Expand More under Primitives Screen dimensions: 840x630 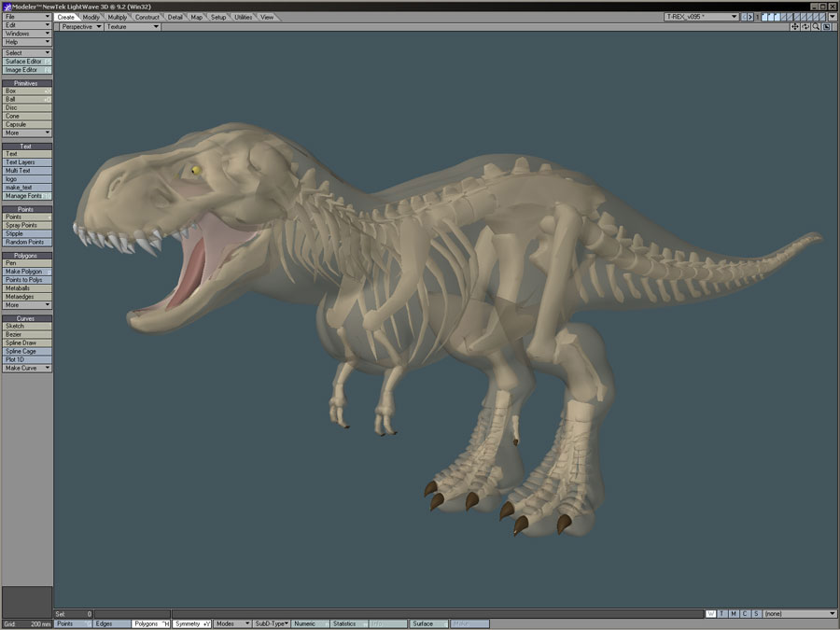[x=27, y=133]
